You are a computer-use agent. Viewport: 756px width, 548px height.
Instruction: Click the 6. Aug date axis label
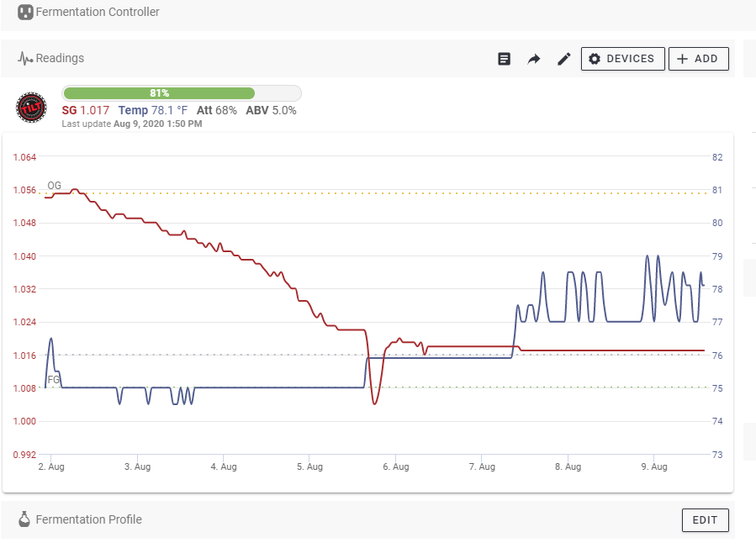[x=396, y=466]
